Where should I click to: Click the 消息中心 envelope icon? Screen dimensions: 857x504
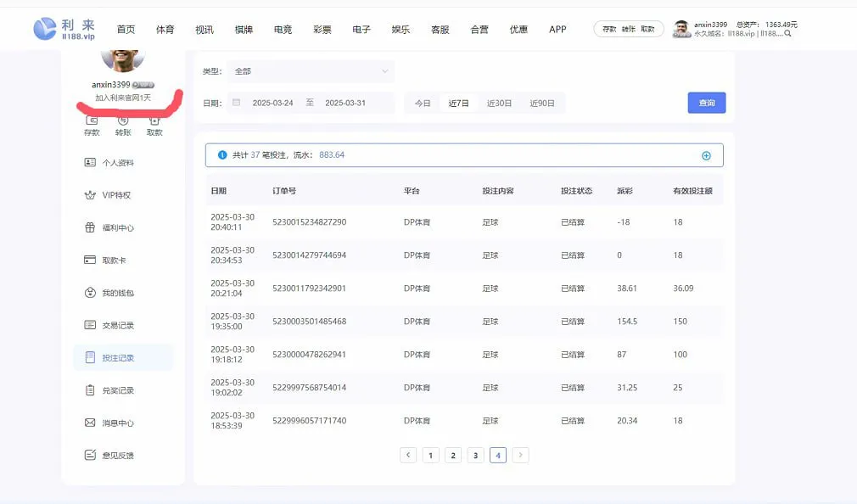click(90, 423)
